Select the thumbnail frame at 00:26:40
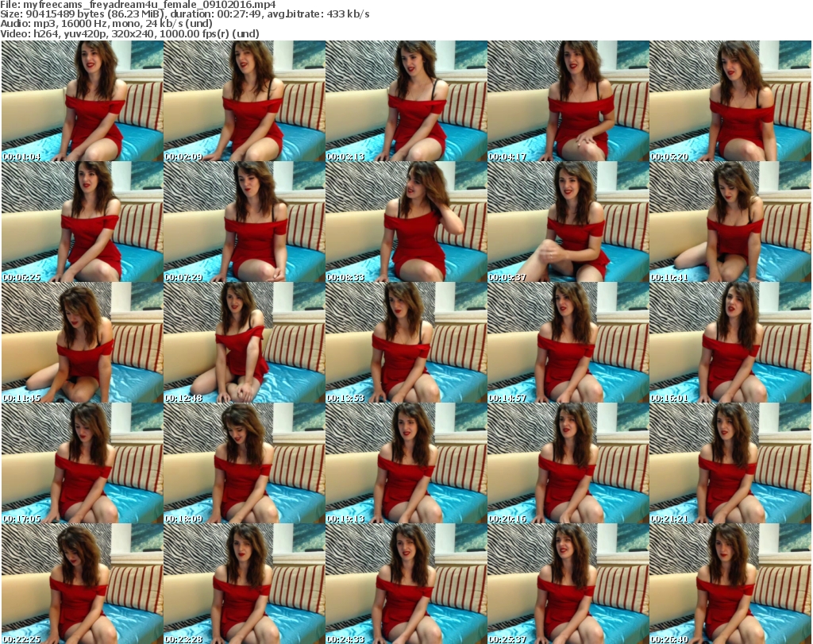The image size is (813, 644). click(x=730, y=584)
